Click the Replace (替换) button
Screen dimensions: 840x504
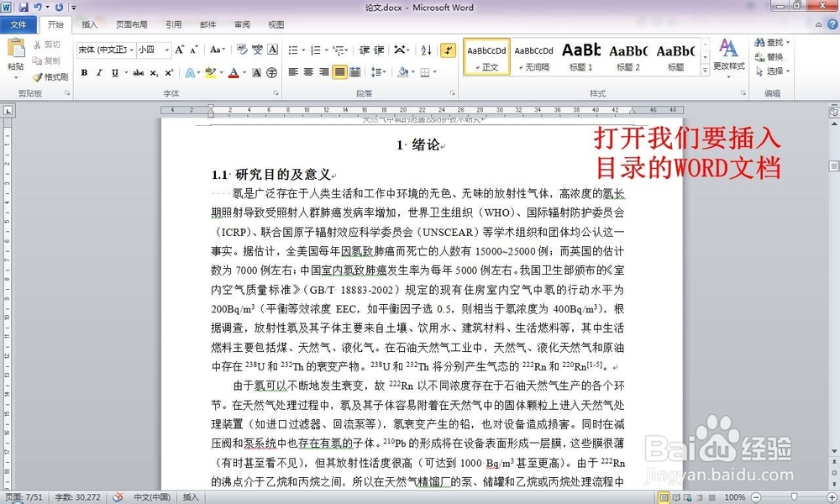(x=769, y=57)
